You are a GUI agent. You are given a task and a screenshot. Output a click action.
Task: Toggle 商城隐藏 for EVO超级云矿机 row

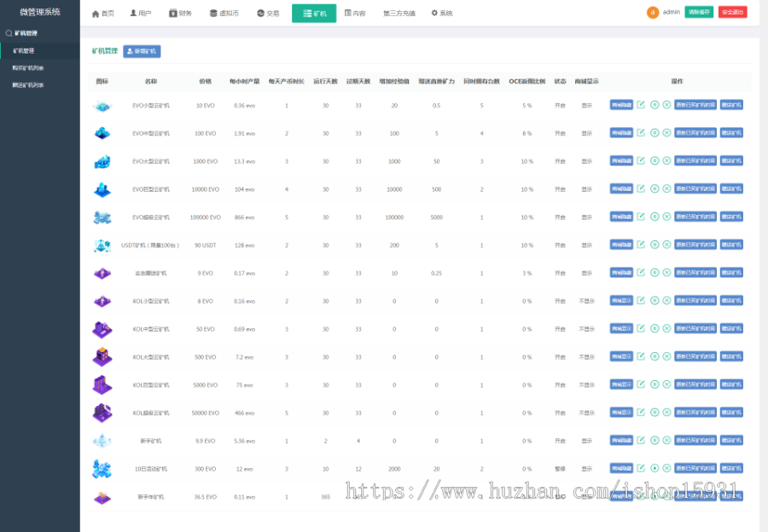point(621,217)
